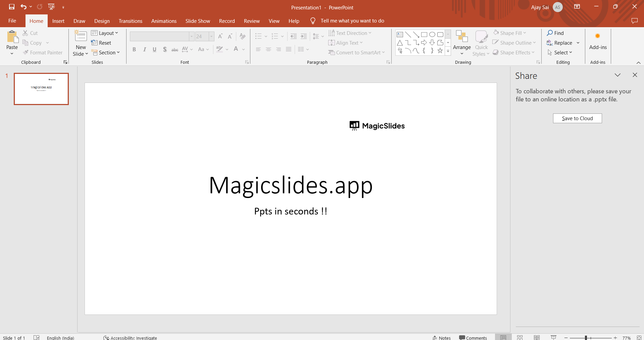Click the Reset slide button
The width and height of the screenshot is (644, 340).
click(x=101, y=43)
